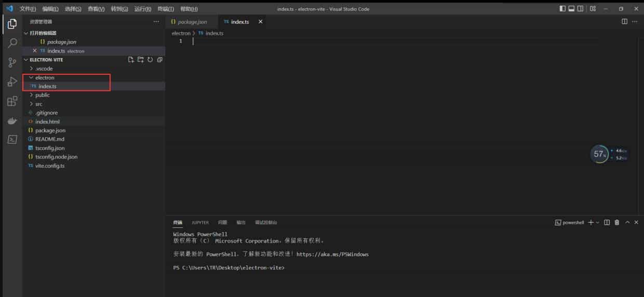
Task: Switch to the JUPYTER panel tab
Action: coord(200,222)
